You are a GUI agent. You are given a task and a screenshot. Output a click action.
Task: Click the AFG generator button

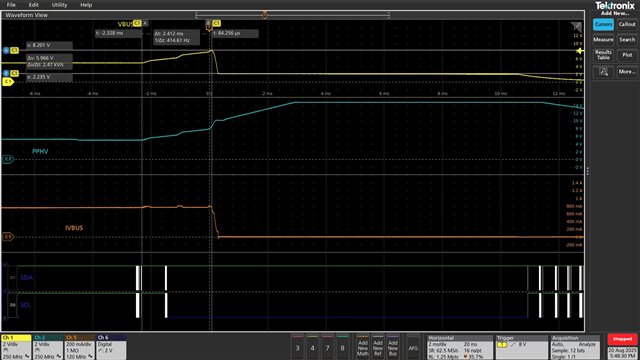pyautogui.click(x=413, y=347)
